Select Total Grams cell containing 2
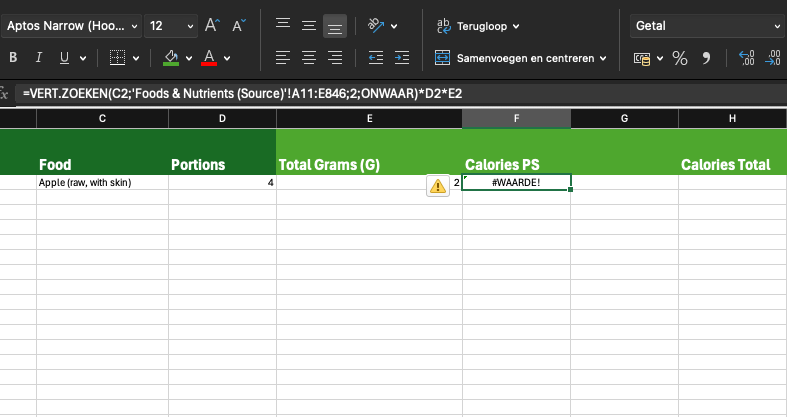The width and height of the screenshot is (787, 417). [x=369, y=182]
